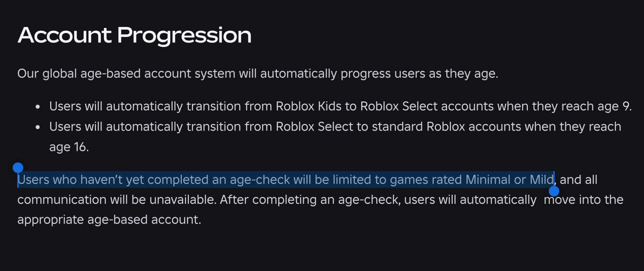
Task: Click the words "and all" after the selection
Action: pyautogui.click(x=578, y=180)
